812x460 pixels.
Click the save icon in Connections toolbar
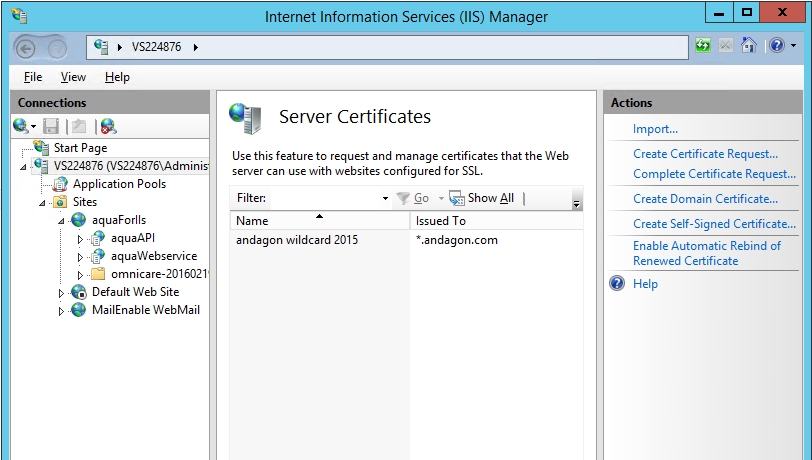(x=51, y=126)
